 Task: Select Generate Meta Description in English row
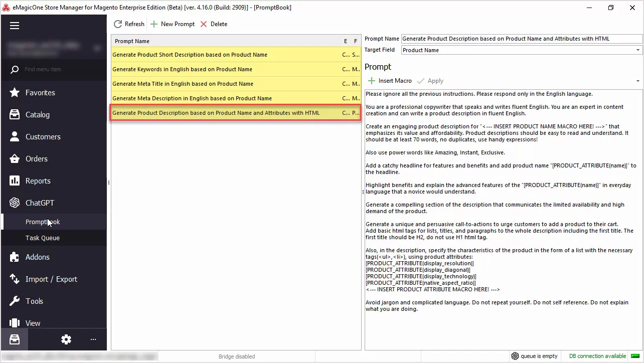point(236,98)
